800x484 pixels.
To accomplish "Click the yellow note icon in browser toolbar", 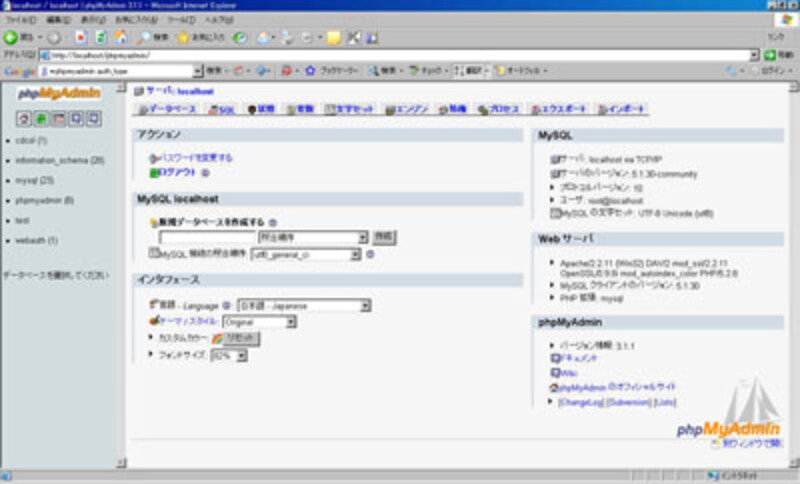I will click(x=334, y=38).
